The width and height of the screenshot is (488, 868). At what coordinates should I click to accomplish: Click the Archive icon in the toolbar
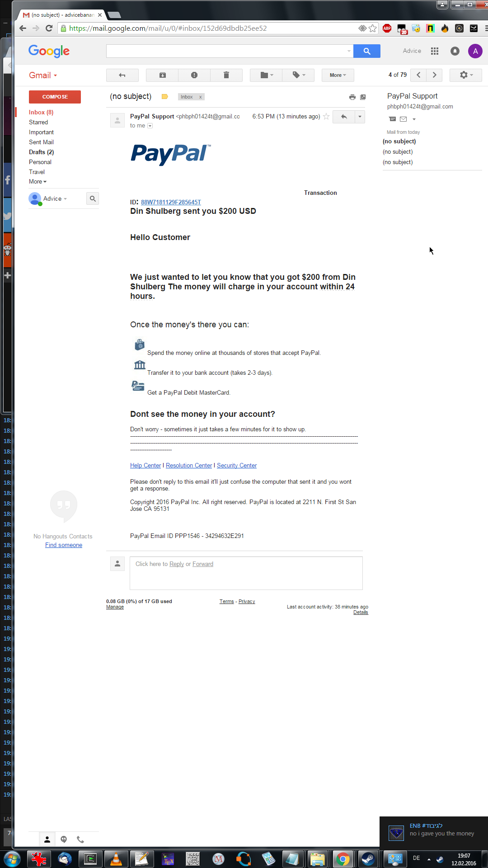pyautogui.click(x=163, y=75)
